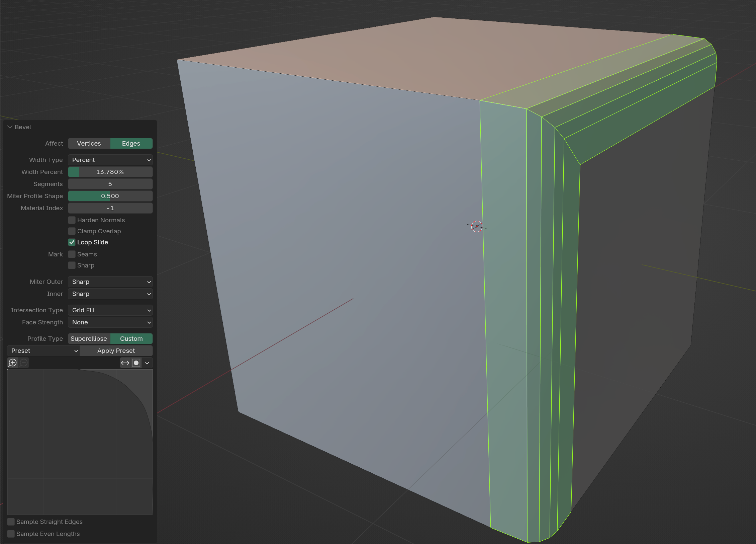
Task: Click the Segments number field
Action: [110, 184]
